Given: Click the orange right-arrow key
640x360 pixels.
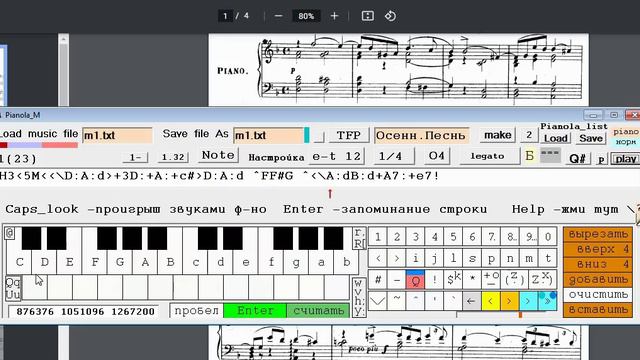Looking at the screenshot, I should (509, 301).
